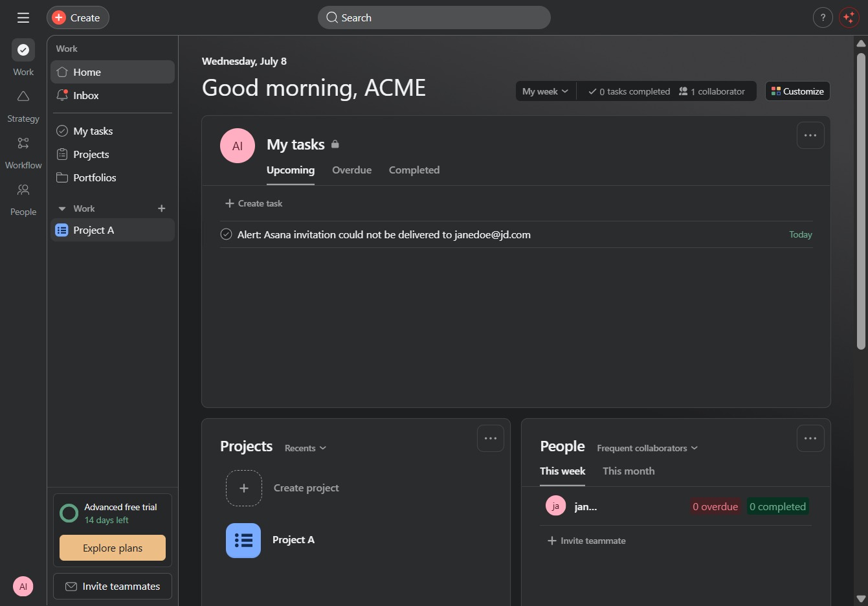Open the Recents dropdown in Projects
The height and width of the screenshot is (606, 868).
tap(306, 448)
